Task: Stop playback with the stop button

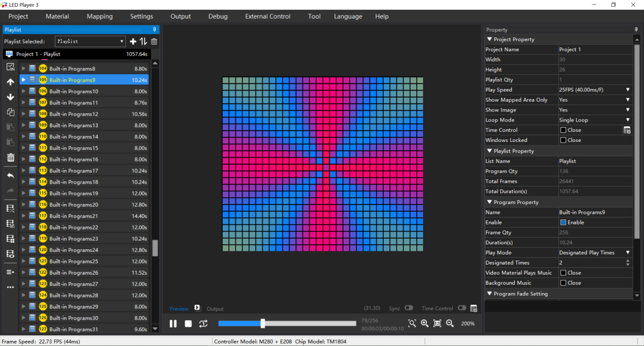Action: click(x=188, y=324)
